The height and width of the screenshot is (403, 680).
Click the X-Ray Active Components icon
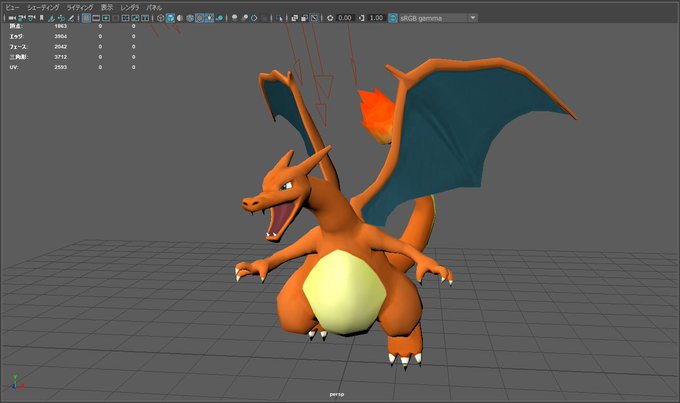tap(304, 18)
